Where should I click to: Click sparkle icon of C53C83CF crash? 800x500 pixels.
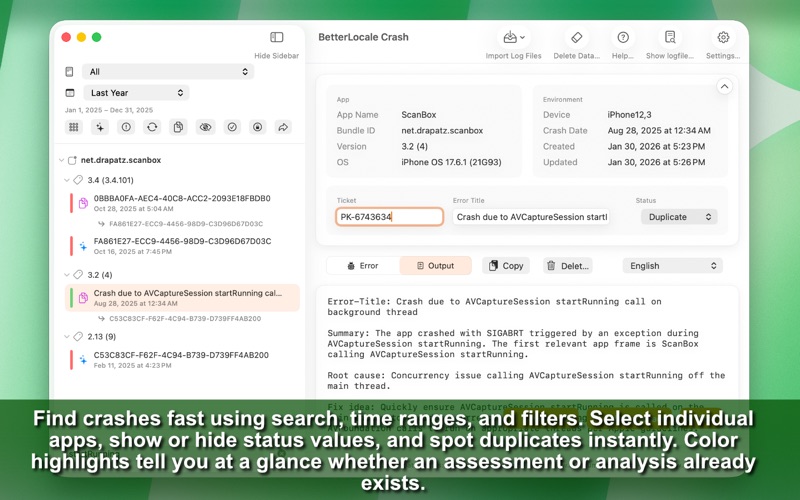pos(83,360)
